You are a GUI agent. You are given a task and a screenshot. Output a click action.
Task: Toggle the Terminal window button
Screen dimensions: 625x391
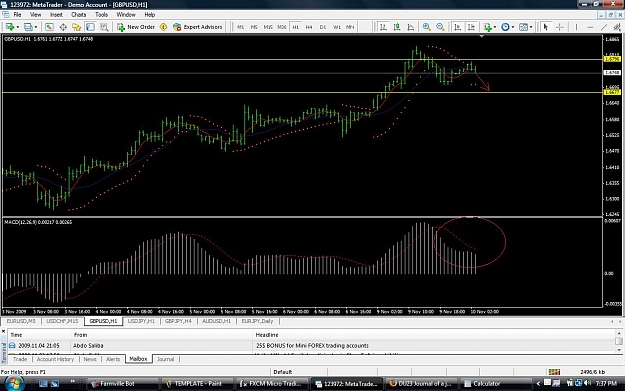[x=90, y=27]
